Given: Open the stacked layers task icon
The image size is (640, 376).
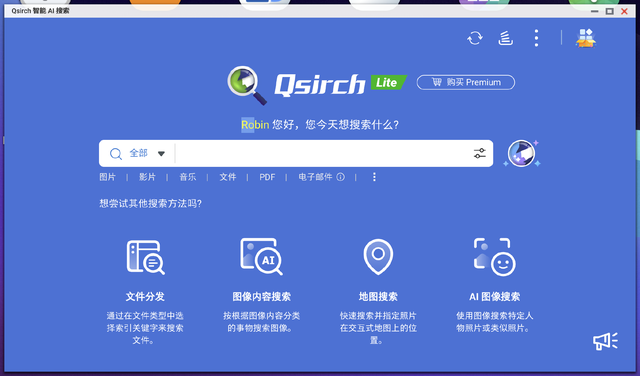Looking at the screenshot, I should pos(505,38).
